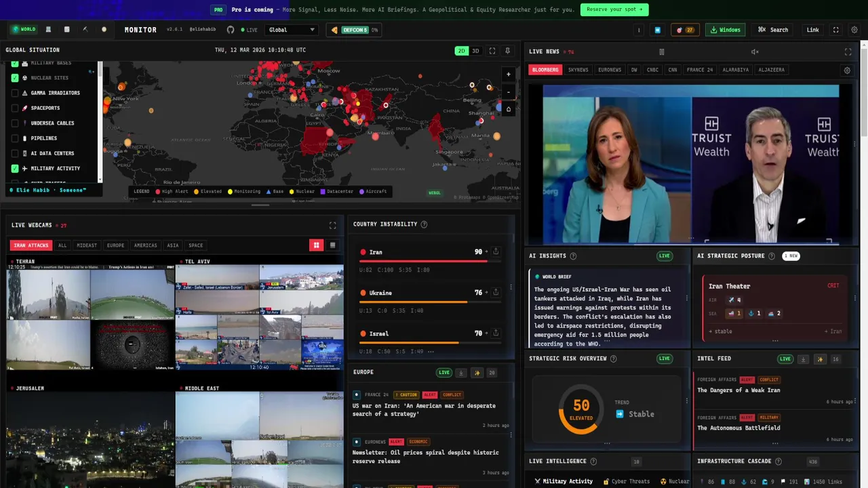The image size is (868, 488).
Task: Open AI Insights help icon
Action: (x=573, y=256)
